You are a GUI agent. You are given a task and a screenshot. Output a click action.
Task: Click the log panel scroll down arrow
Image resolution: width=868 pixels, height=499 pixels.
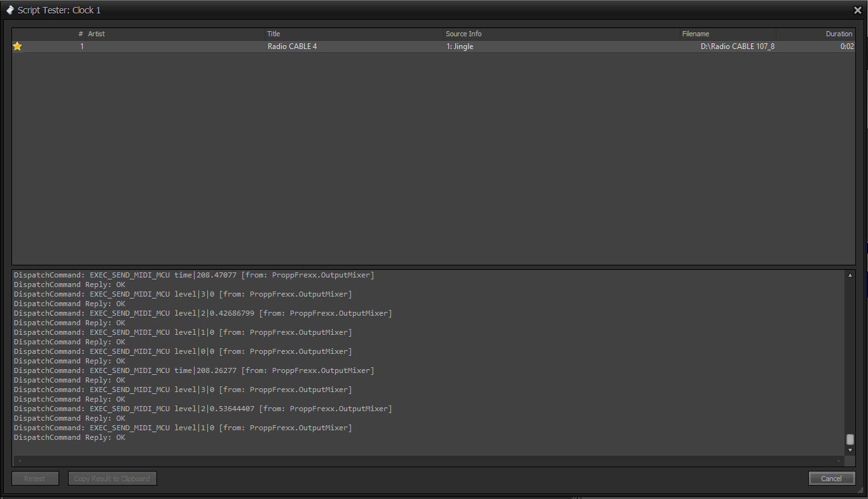click(x=850, y=450)
